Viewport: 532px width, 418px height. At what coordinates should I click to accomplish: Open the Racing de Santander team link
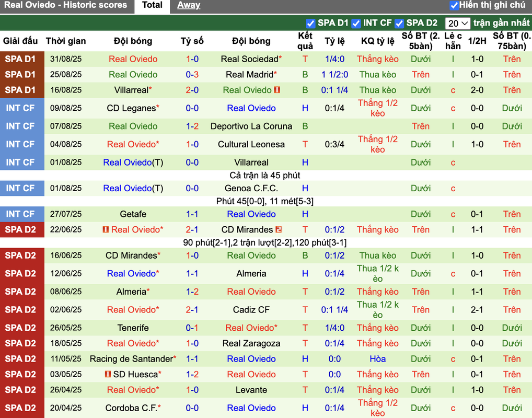pyautogui.click(x=131, y=359)
